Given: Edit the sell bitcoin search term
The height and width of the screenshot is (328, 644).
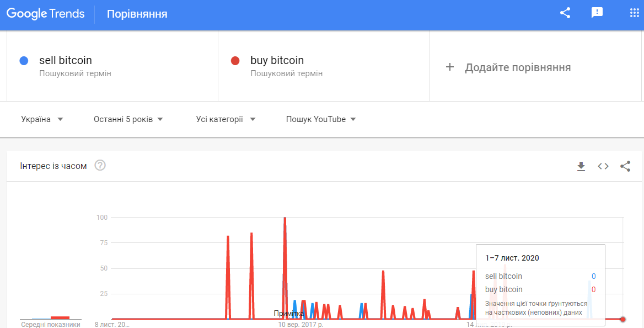Looking at the screenshot, I should point(65,60).
